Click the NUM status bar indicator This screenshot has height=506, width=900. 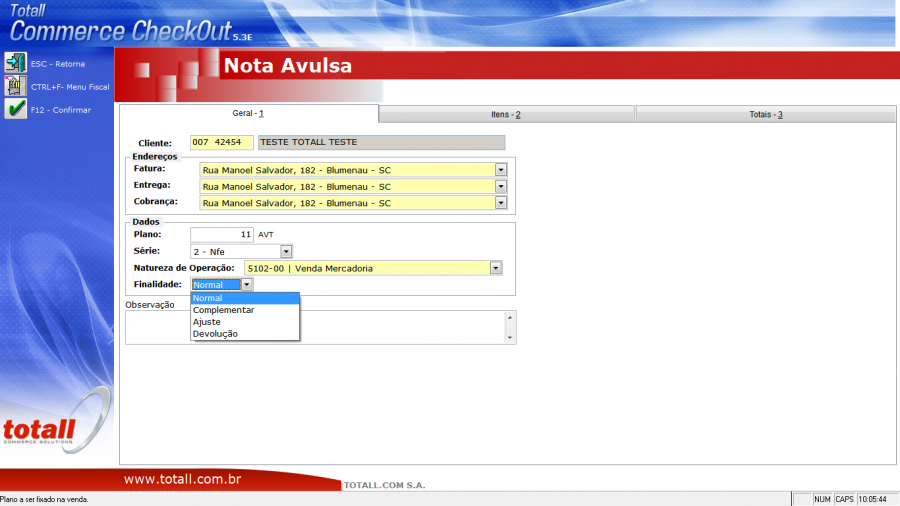coord(822,500)
